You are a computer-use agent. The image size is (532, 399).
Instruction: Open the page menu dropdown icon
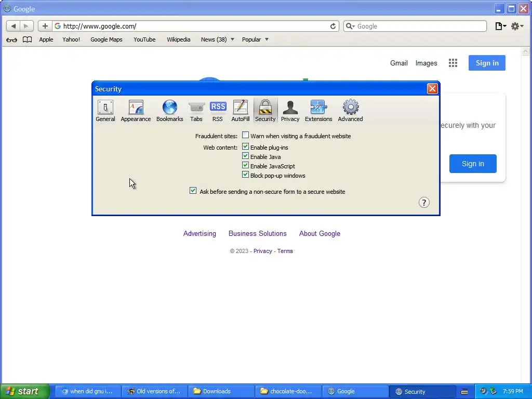pos(500,26)
